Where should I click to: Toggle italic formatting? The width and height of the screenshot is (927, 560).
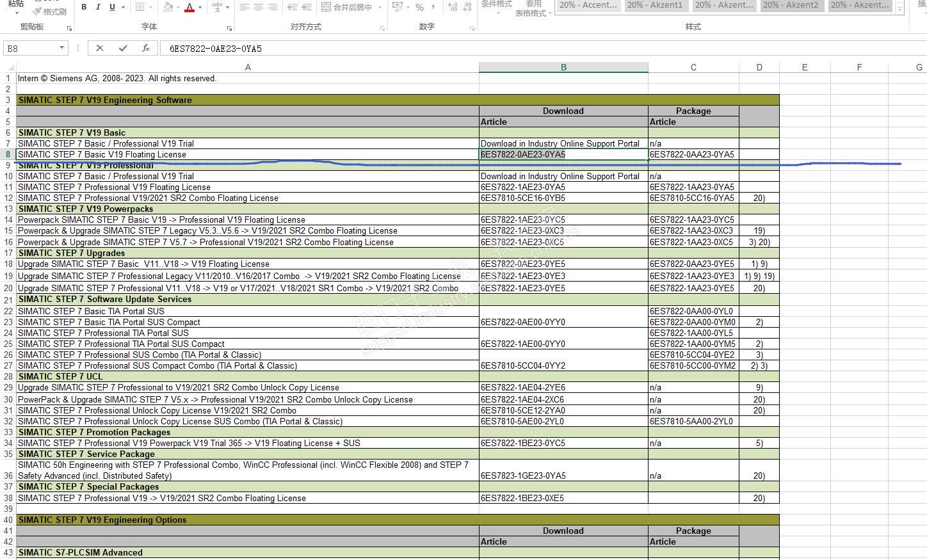point(98,7)
